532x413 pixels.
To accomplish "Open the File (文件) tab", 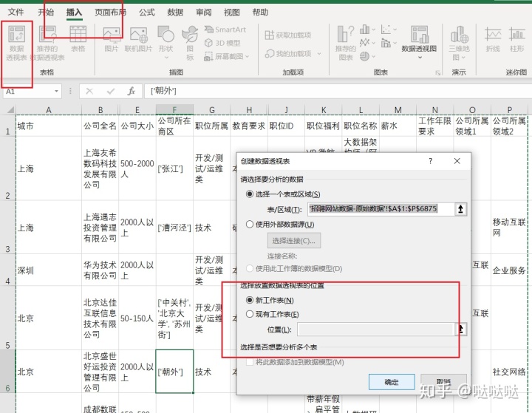I will (x=16, y=13).
